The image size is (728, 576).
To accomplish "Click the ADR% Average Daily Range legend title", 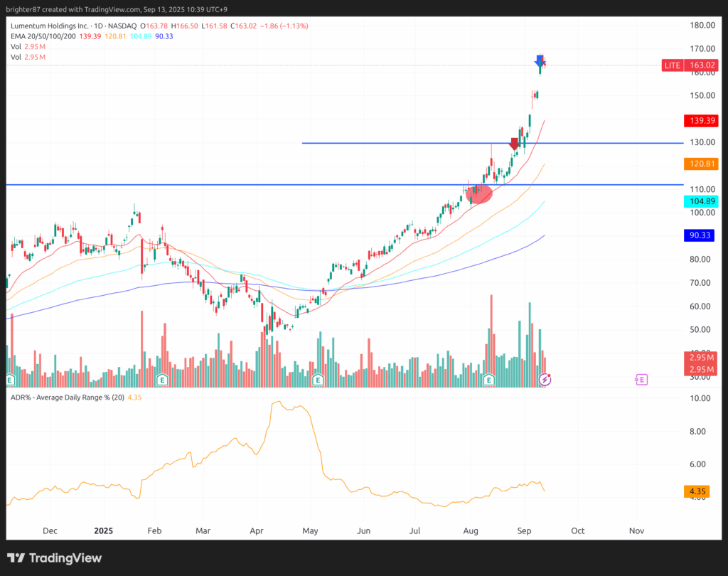I will click(68, 398).
